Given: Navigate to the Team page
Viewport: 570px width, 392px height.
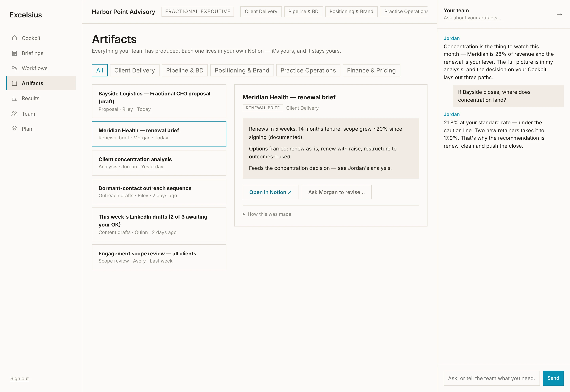Looking at the screenshot, I should [41, 114].
